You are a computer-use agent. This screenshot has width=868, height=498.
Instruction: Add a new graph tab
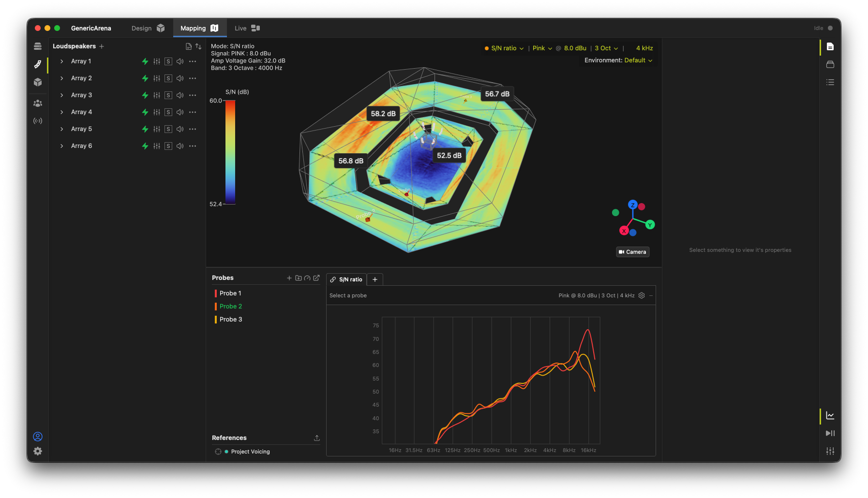pos(375,279)
